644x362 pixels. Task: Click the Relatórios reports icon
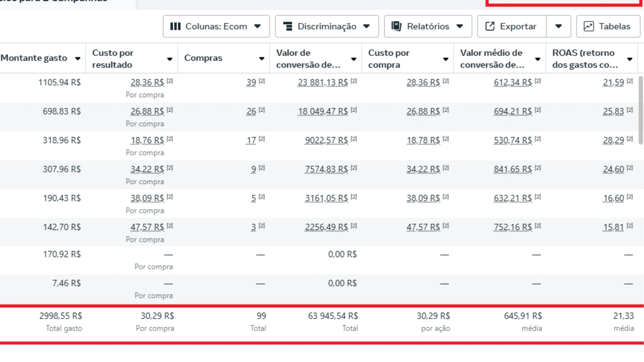coord(396,26)
